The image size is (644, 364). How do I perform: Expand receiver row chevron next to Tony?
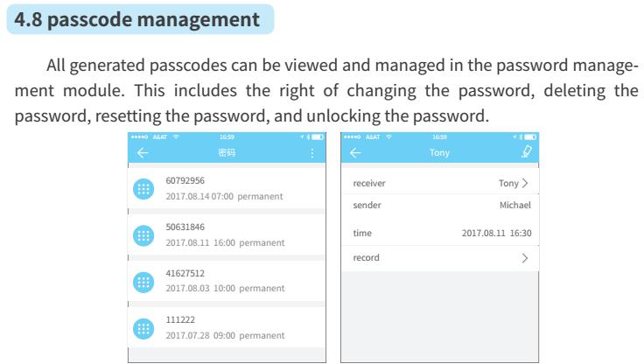tap(525, 183)
